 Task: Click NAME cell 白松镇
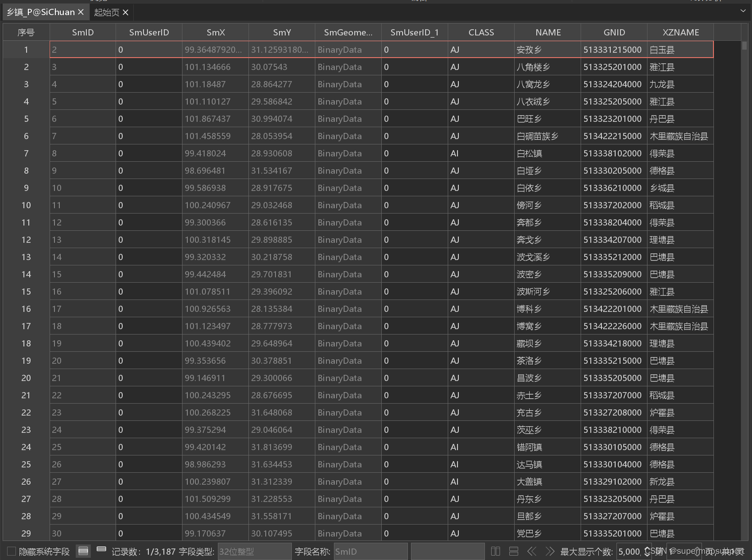(x=547, y=153)
